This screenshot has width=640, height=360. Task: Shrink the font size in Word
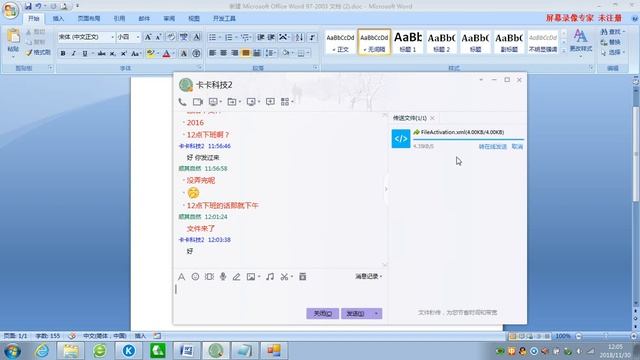tap(158, 37)
